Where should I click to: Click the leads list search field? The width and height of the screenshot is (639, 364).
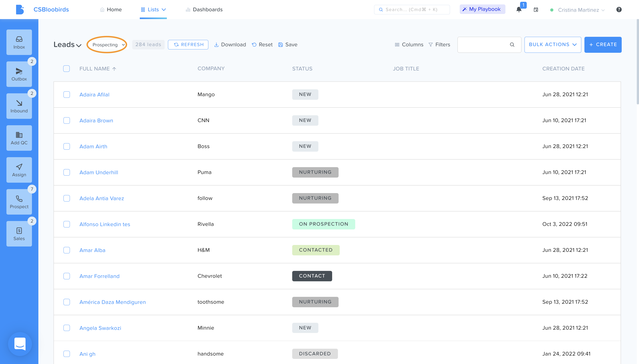489,45
